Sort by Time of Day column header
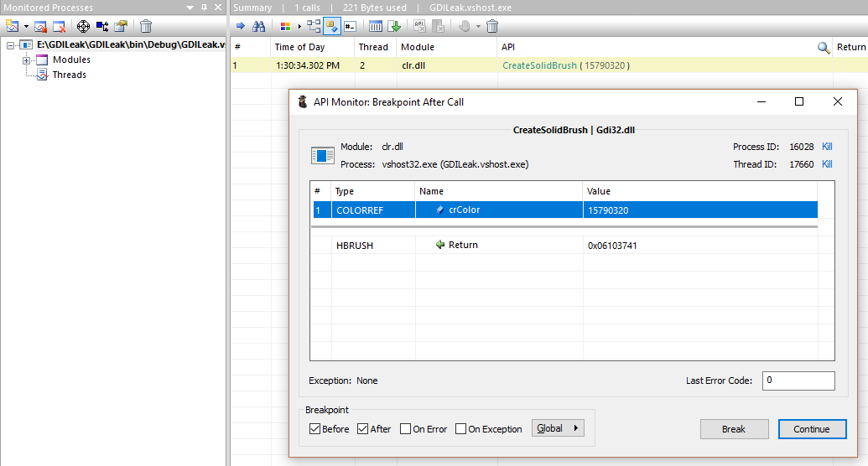Image resolution: width=868 pixels, height=466 pixels. (x=312, y=47)
